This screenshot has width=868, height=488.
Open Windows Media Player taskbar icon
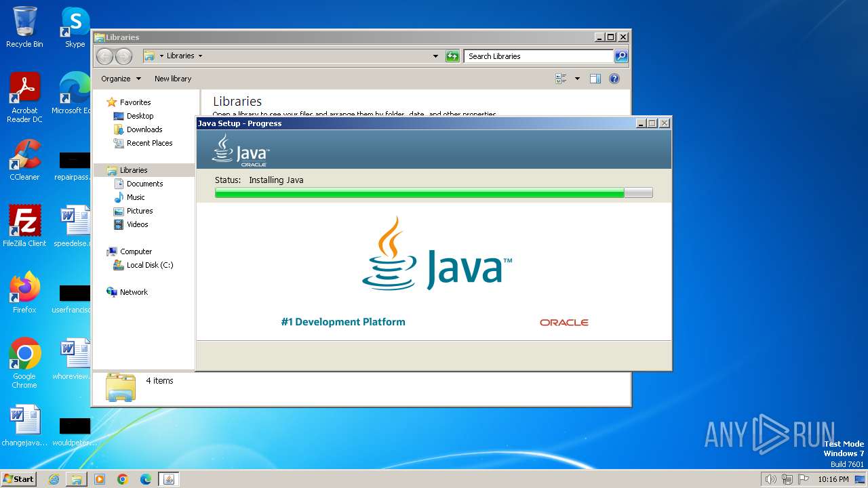pos(100,479)
